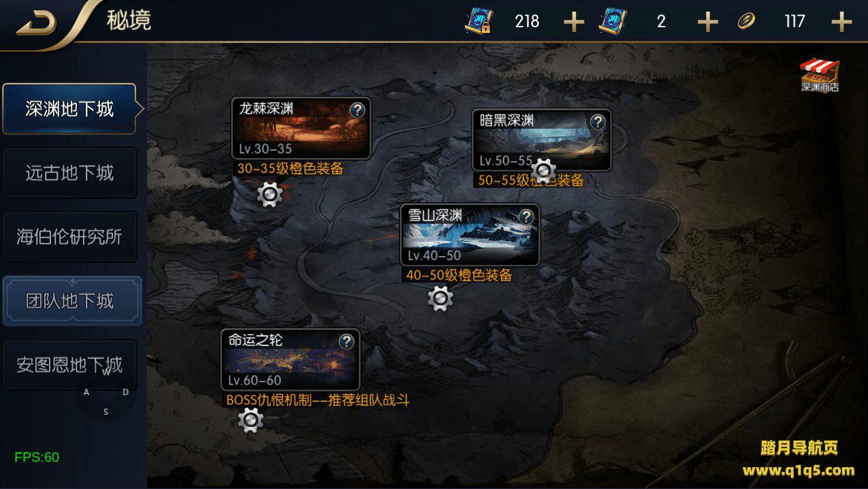Switch to 团队地下城 tab
This screenshot has width=868, height=489.
[x=71, y=301]
